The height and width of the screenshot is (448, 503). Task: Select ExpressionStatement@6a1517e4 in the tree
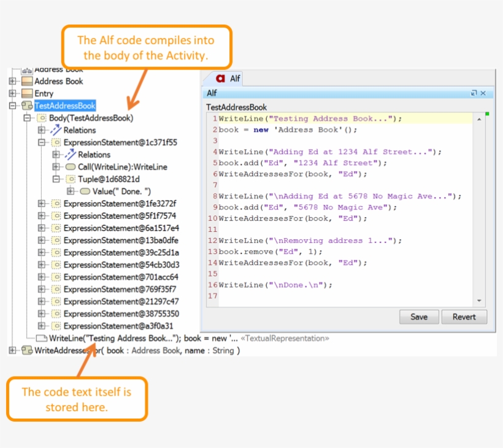tap(121, 228)
